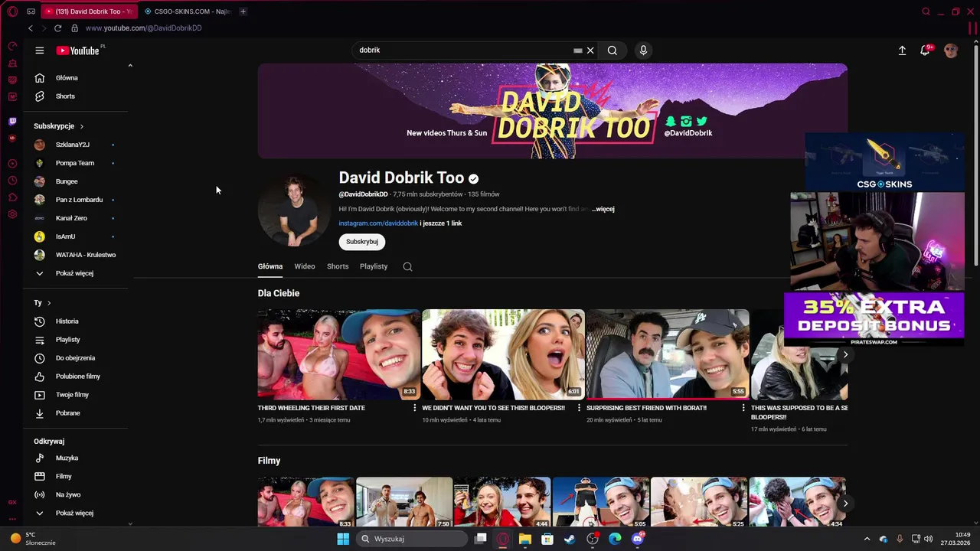This screenshot has width=980, height=551.
Task: Open the Ty section chevron
Action: tap(49, 303)
